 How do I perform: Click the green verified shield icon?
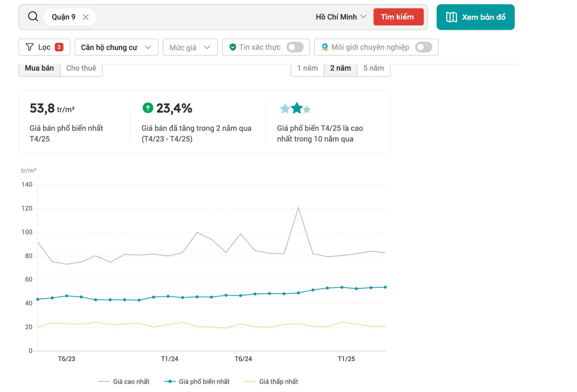[233, 47]
